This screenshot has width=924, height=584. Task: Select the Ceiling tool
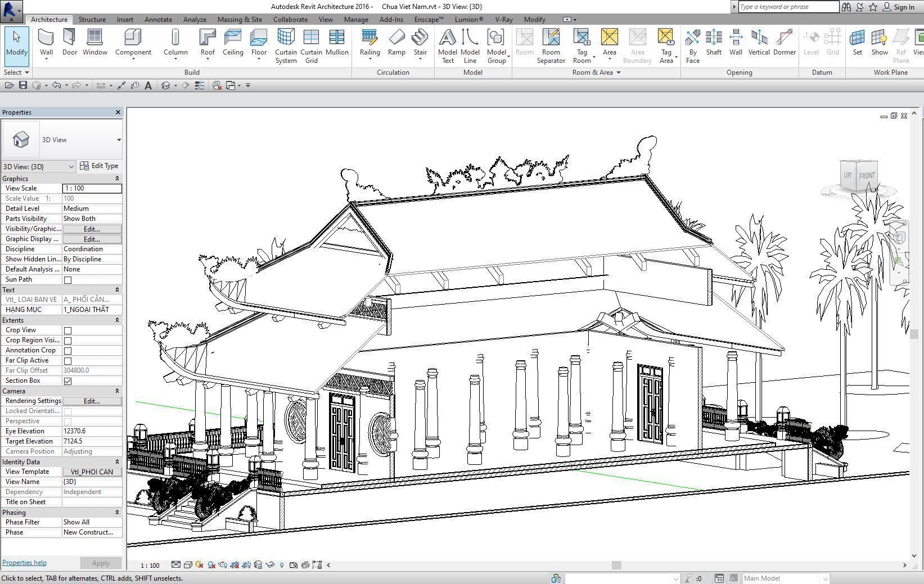(233, 42)
